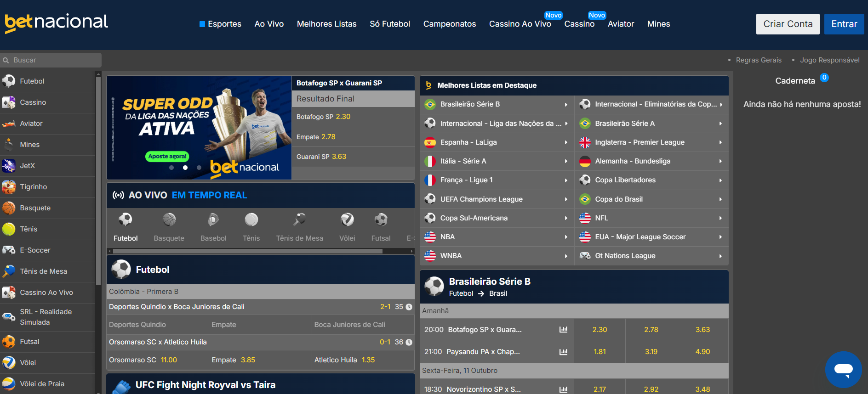Select the Futsal live tab

pos(381,227)
